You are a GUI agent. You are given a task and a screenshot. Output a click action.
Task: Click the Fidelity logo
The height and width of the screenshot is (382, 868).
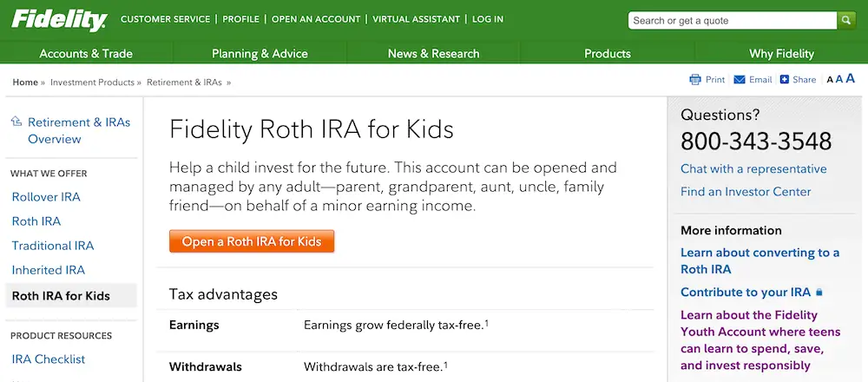[60, 20]
